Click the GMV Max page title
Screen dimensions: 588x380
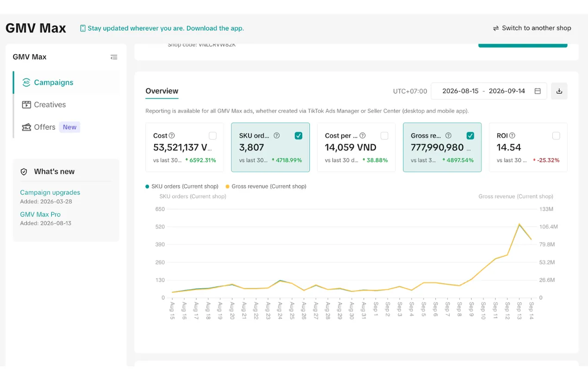click(x=36, y=28)
